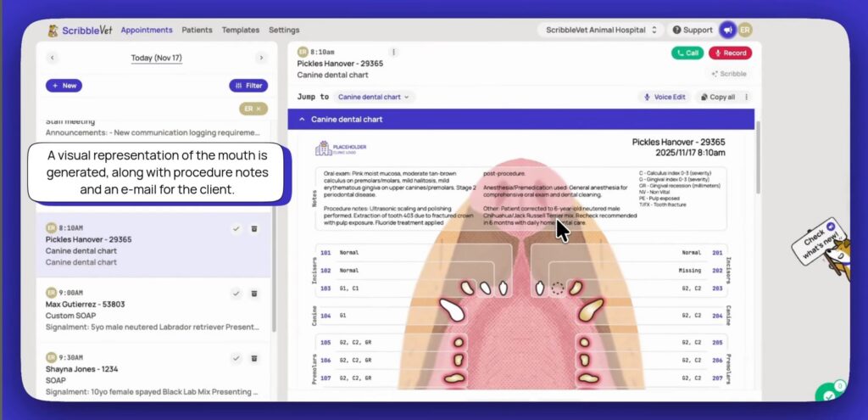Screen dimensions: 868x420
Task: Select the Max Gutierrez - 53803 appointment
Action: coord(153,309)
